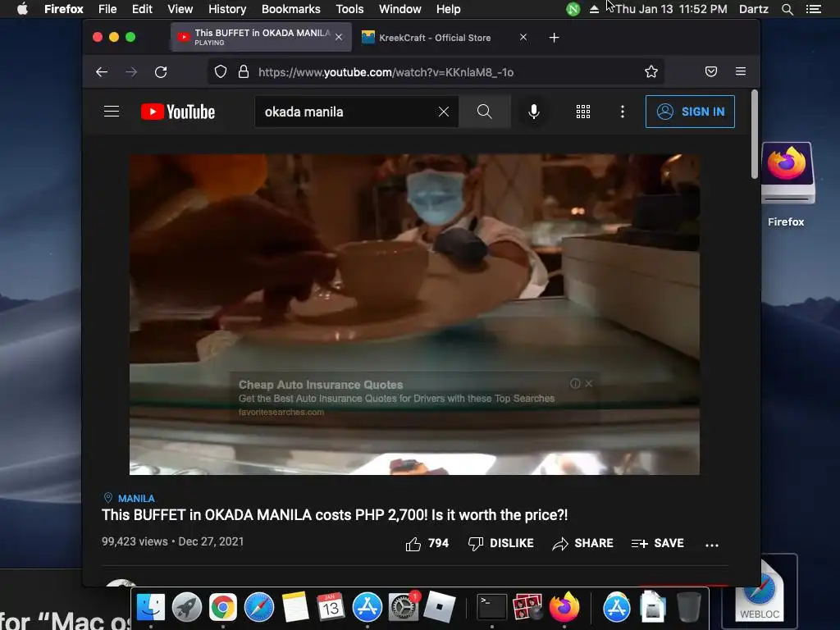
Task: Open Notes from the Dock
Action: click(x=295, y=607)
